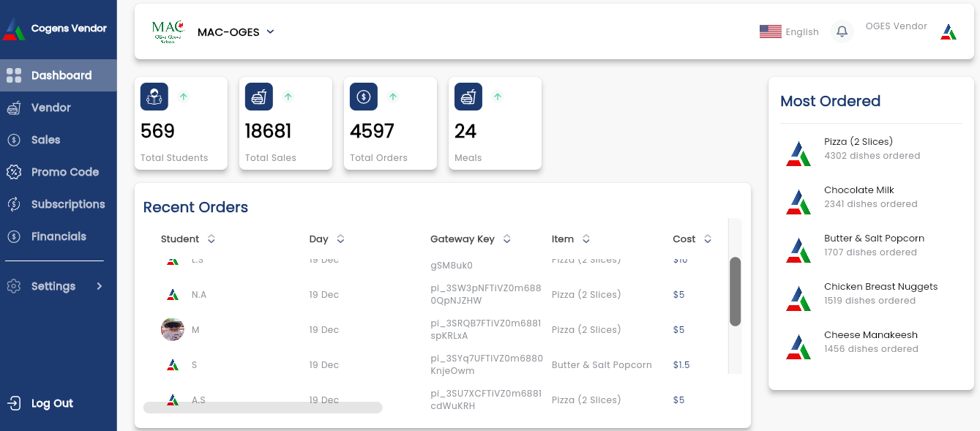The image size is (980, 431).
Task: Click the Cogens Vendor logo in sidebar
Action: pyautogui.click(x=15, y=29)
